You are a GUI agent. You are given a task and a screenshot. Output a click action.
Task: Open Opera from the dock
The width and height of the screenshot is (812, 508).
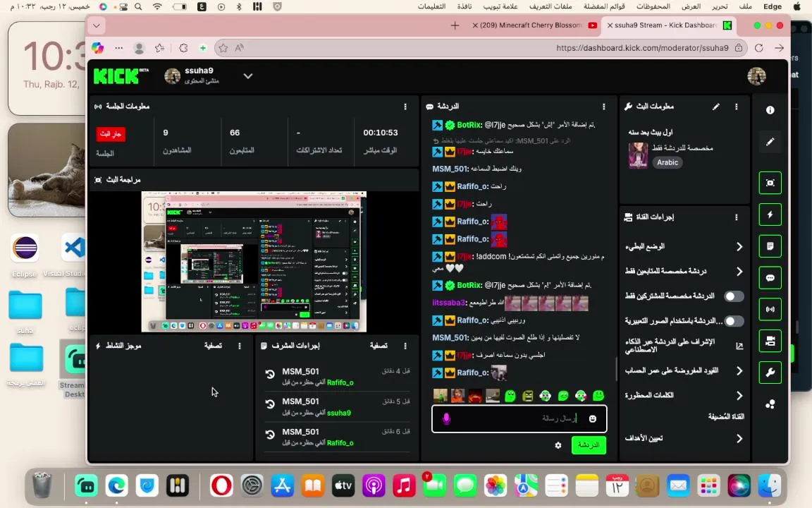[221, 485]
